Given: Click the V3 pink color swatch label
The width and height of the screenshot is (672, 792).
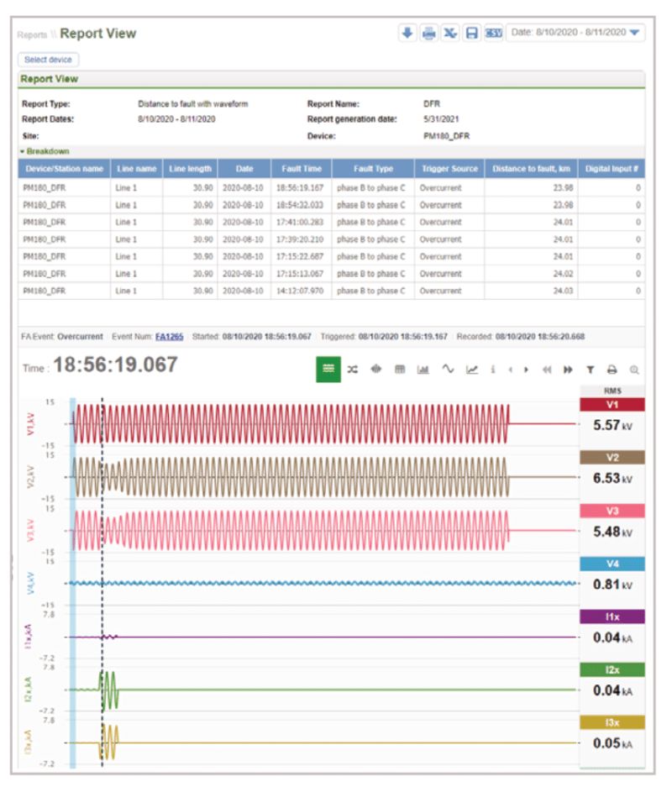Looking at the screenshot, I should pyautogui.click(x=611, y=511).
